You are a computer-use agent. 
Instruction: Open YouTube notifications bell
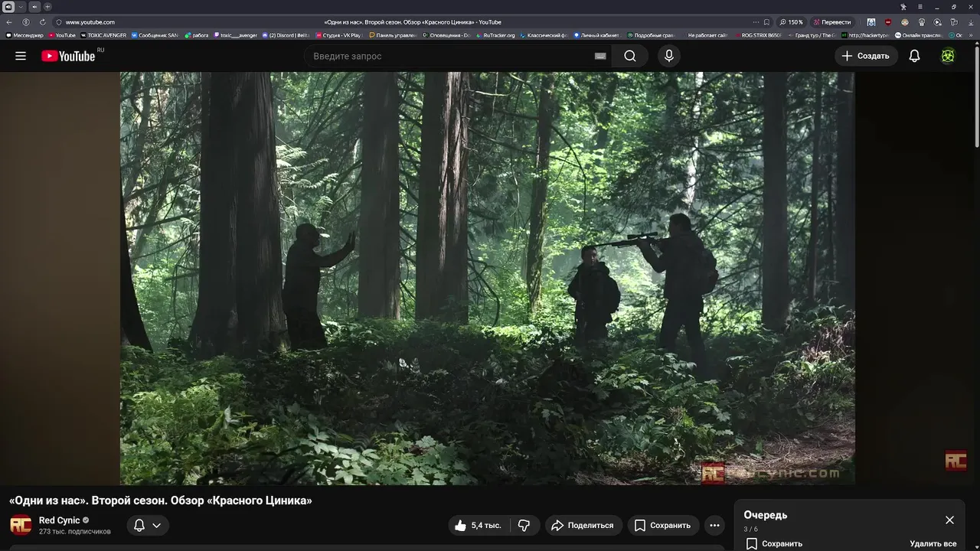point(914,56)
